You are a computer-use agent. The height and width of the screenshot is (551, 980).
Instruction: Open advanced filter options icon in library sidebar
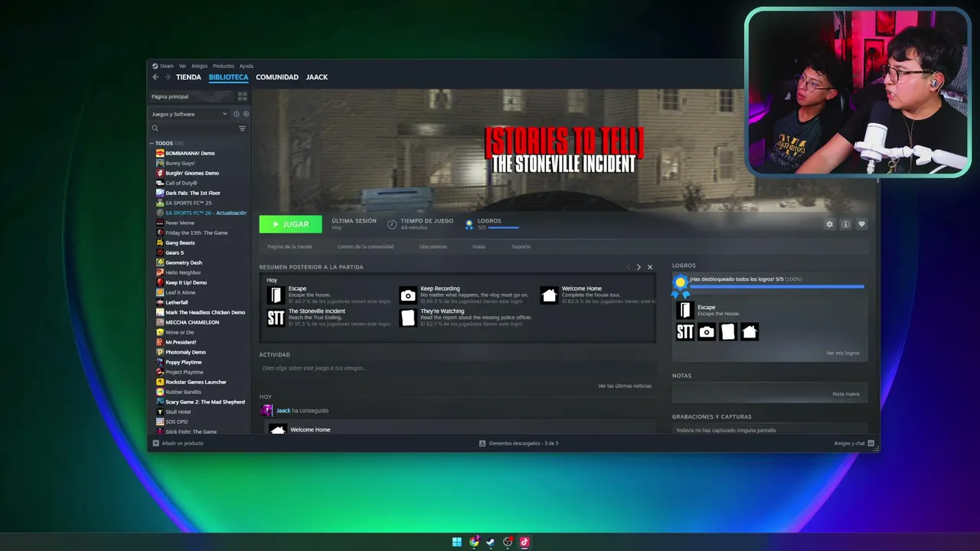[243, 129]
